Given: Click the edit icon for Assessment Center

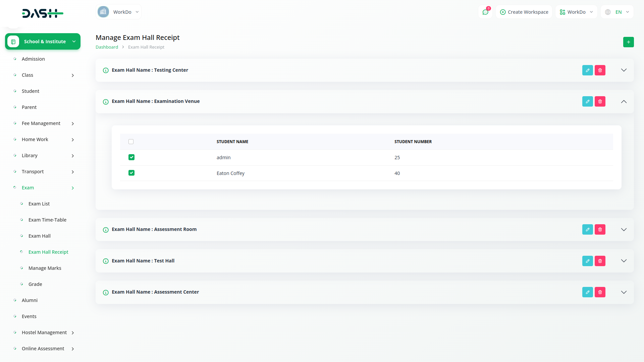Looking at the screenshot, I should pos(587,292).
